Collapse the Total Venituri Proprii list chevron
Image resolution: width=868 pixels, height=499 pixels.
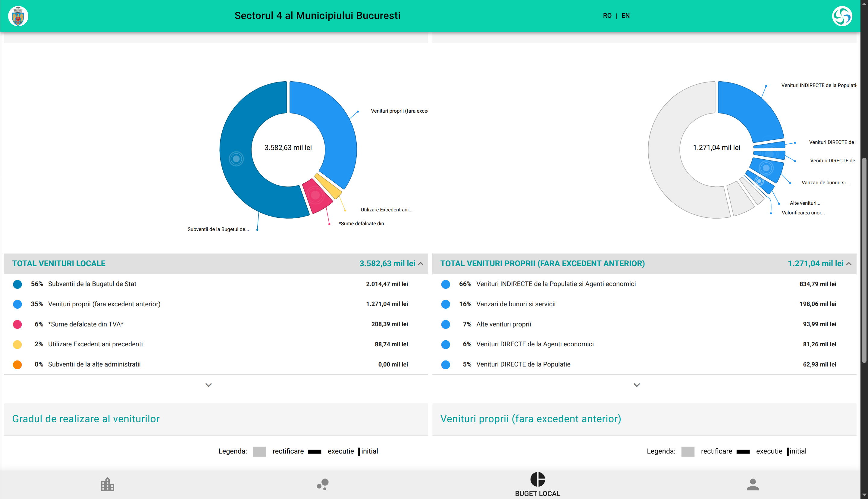click(x=849, y=264)
